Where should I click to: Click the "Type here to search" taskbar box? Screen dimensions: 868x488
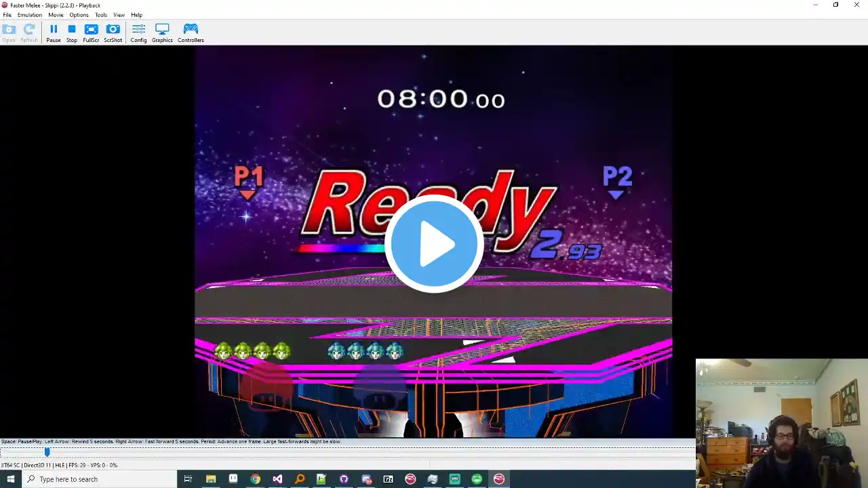pyautogui.click(x=99, y=479)
